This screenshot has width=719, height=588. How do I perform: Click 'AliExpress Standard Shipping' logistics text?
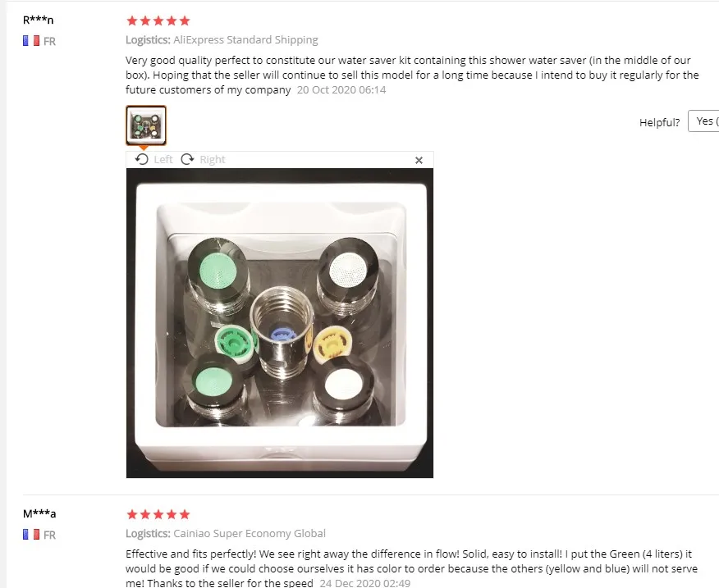tap(245, 40)
